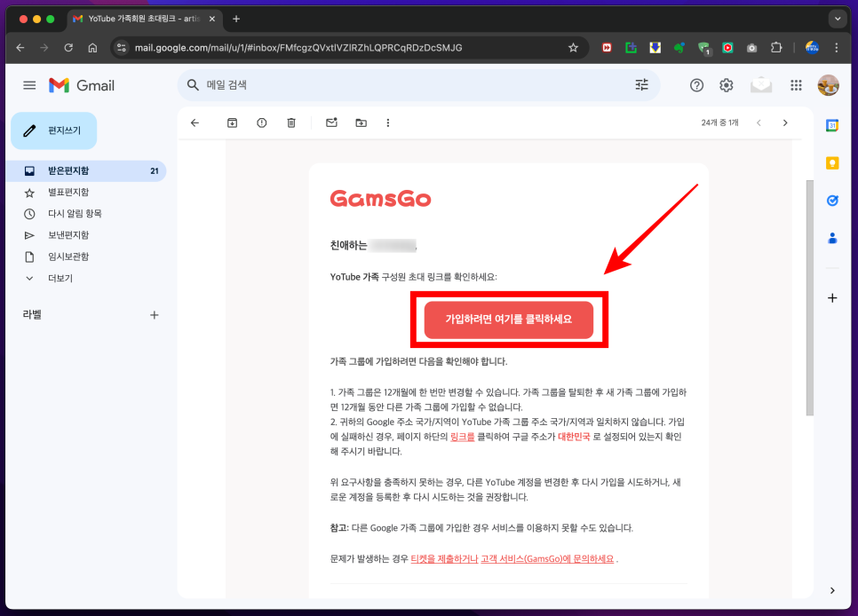Open Gmail help question mark icon

tap(696, 85)
